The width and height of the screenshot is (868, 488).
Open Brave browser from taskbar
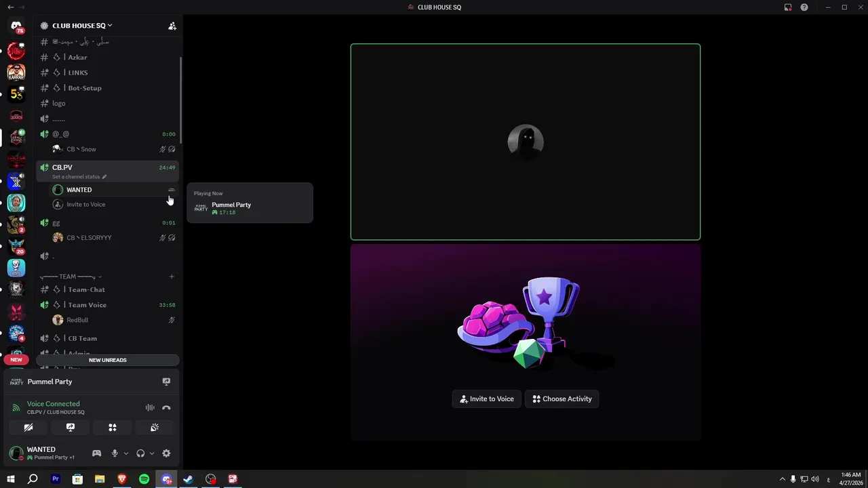tap(122, 479)
